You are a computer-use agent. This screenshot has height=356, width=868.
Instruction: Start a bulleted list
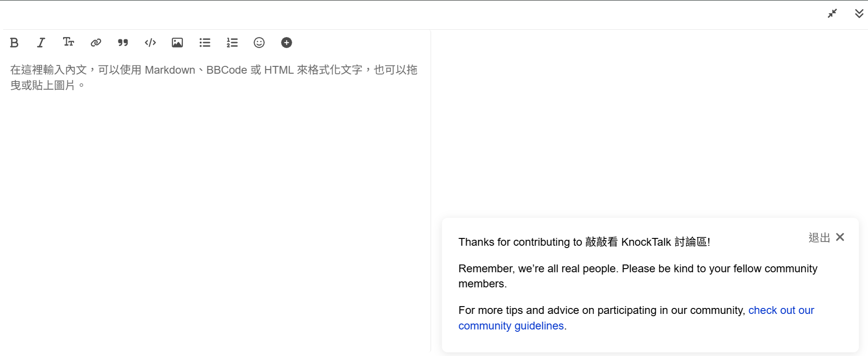tap(205, 43)
